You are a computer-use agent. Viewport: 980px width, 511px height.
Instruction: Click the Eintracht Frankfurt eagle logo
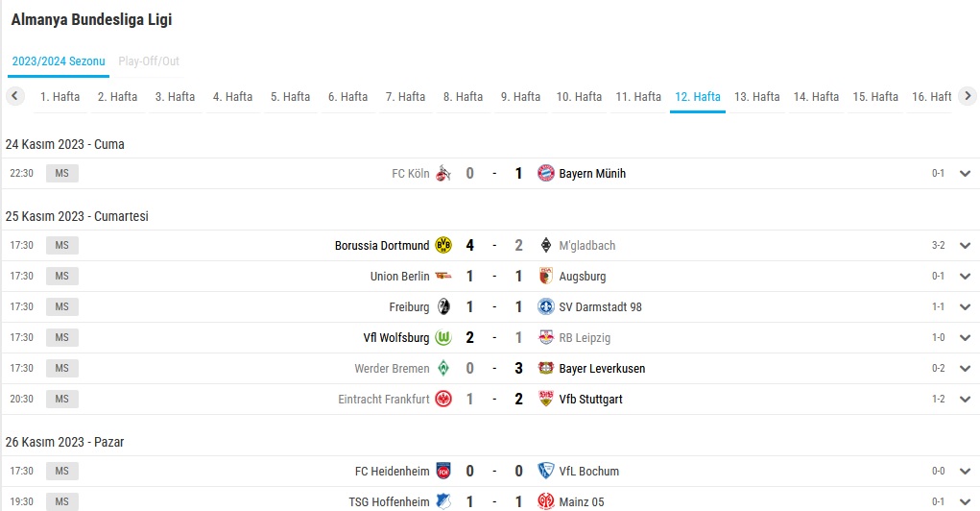[x=443, y=399]
